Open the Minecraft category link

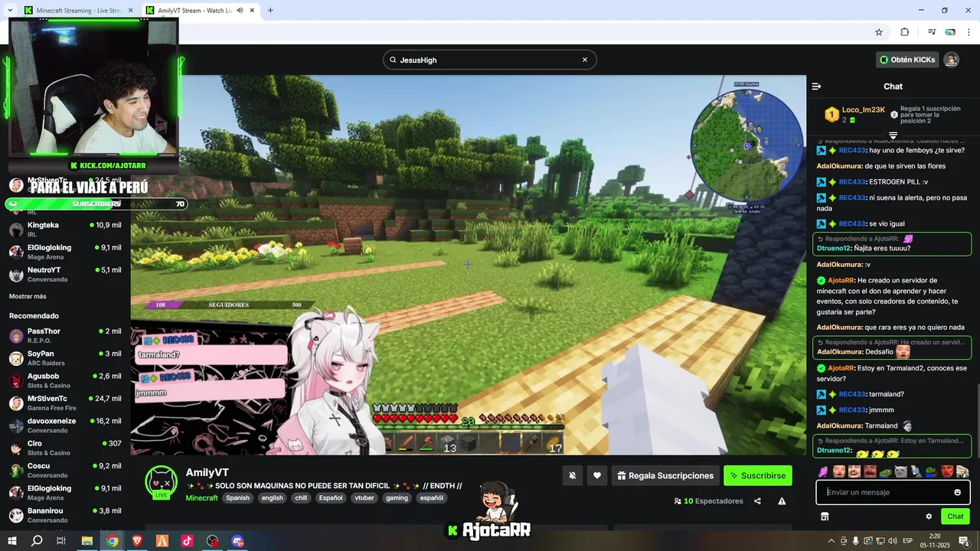tap(202, 497)
